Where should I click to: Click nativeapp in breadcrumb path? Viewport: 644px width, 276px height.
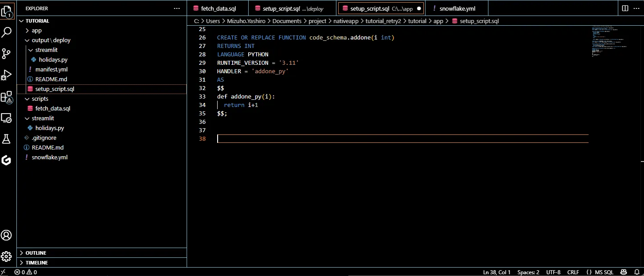(346, 21)
